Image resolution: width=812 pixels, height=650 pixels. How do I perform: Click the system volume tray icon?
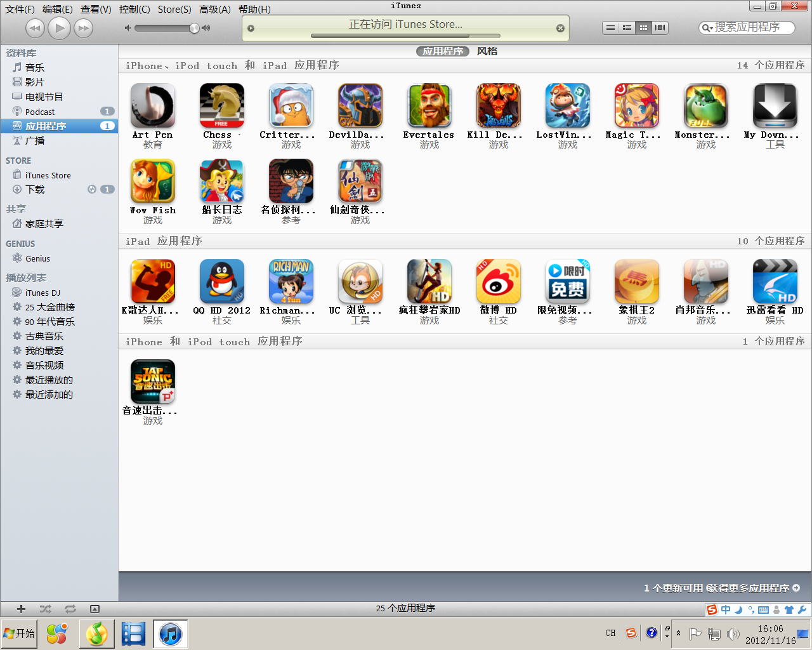733,633
